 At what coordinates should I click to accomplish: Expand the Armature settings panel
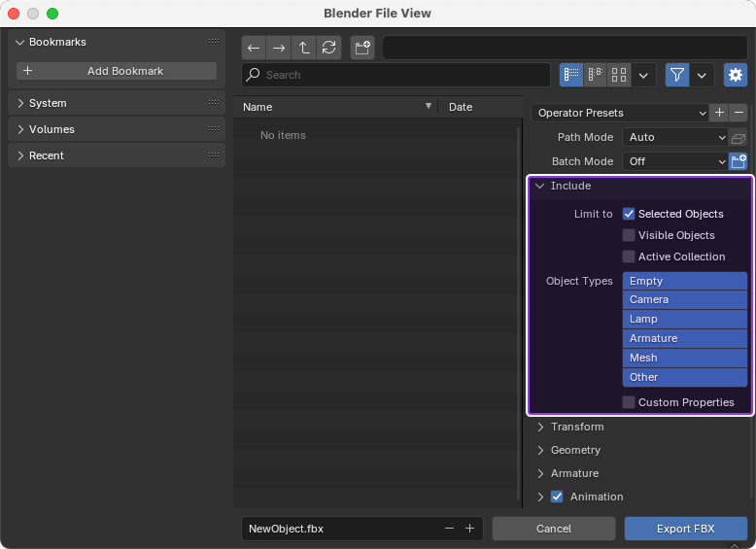point(540,473)
